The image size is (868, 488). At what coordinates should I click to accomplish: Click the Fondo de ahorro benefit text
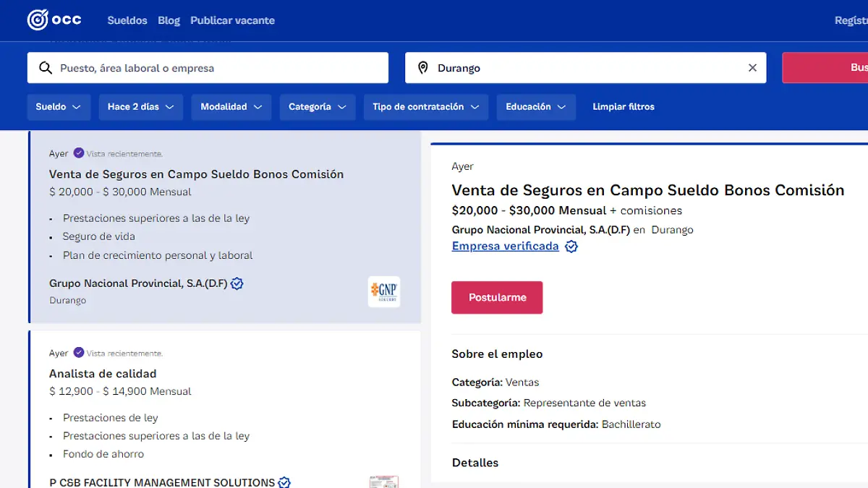coord(103,454)
